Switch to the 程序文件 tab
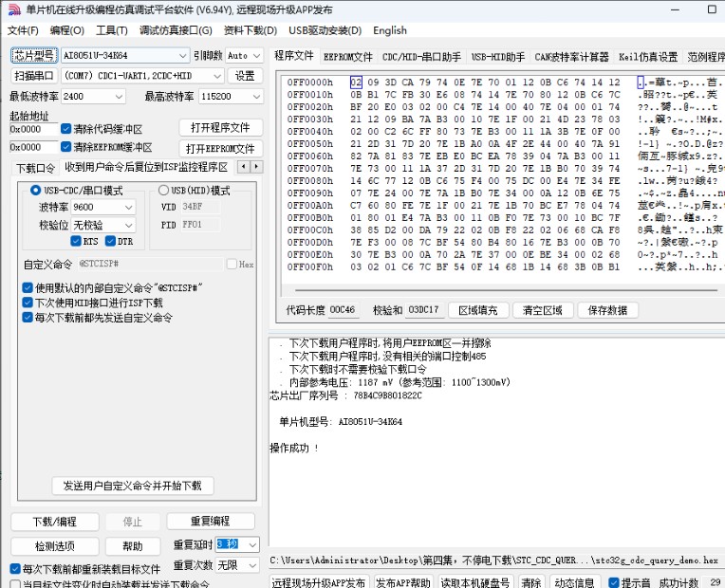Screen dimensions: 725x588 tap(294, 55)
